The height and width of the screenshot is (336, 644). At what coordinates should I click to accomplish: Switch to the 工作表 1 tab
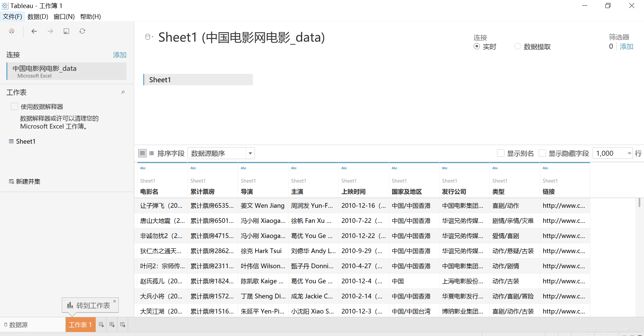80,325
